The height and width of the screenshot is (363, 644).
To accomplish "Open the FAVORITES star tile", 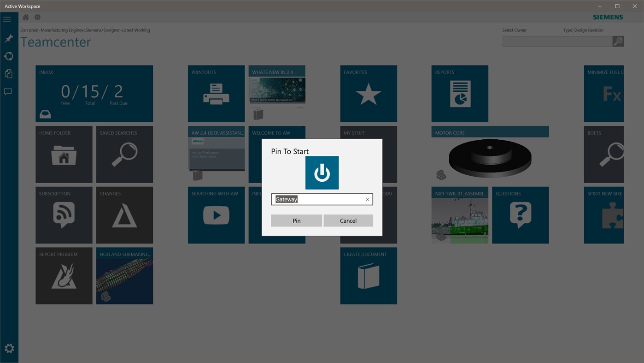I will [368, 93].
